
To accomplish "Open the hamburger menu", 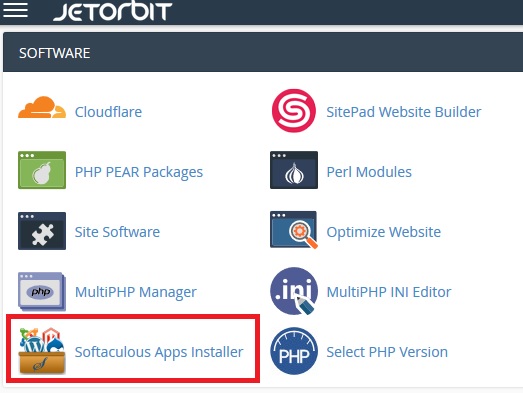I will coord(15,9).
